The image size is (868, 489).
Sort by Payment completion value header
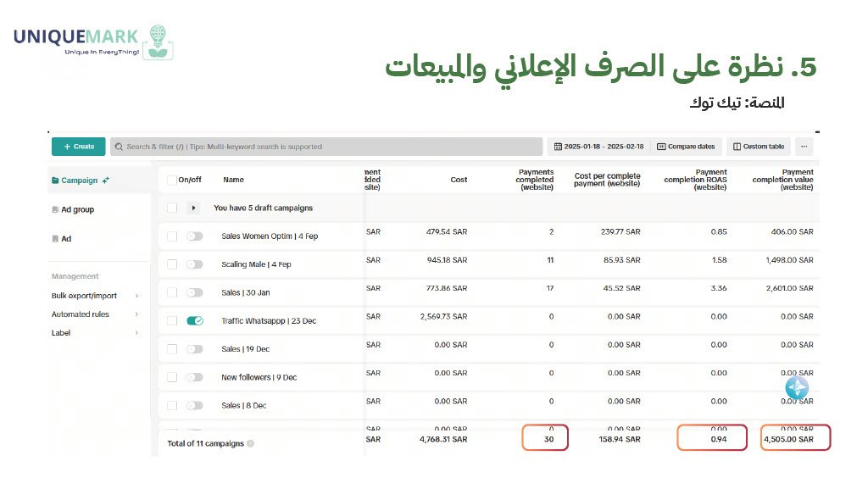pos(782,180)
